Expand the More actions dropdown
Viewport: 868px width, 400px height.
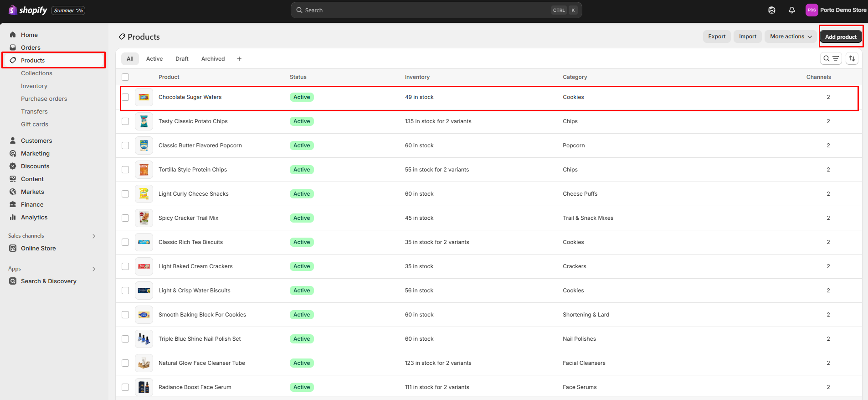791,36
